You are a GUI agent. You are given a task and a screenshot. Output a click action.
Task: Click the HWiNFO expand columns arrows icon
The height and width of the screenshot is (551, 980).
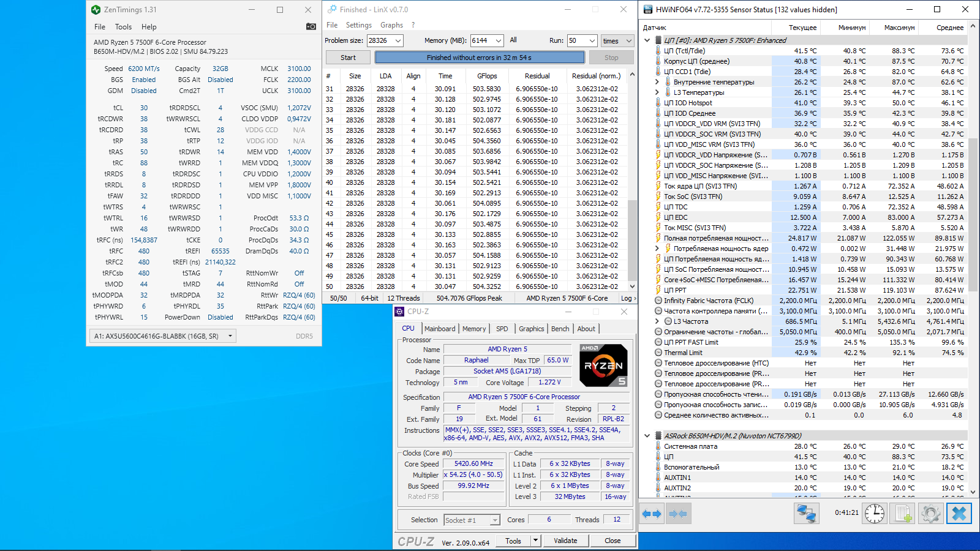pos(652,514)
